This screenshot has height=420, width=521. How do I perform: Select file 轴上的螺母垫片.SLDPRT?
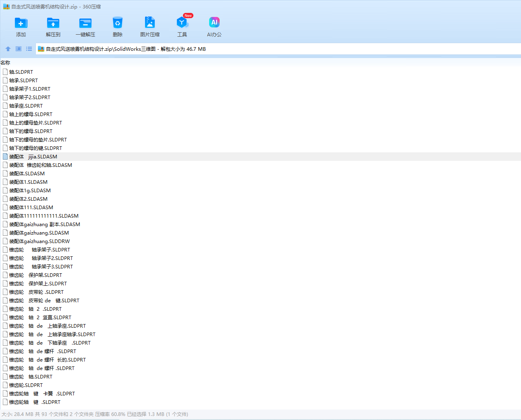[x=35, y=123]
